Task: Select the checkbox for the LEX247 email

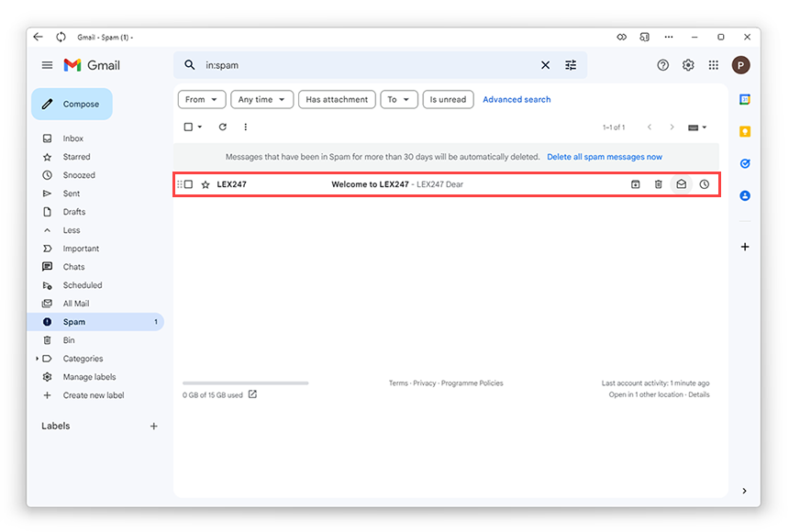Action: point(190,183)
